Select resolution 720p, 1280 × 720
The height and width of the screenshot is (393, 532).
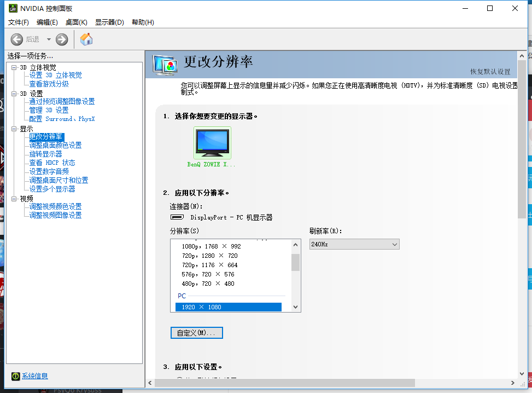[209, 256]
